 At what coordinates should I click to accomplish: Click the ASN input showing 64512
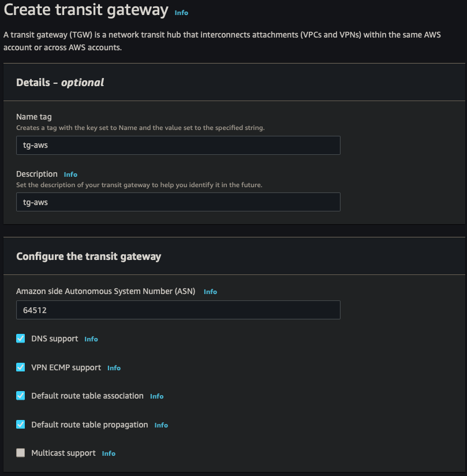(x=178, y=310)
